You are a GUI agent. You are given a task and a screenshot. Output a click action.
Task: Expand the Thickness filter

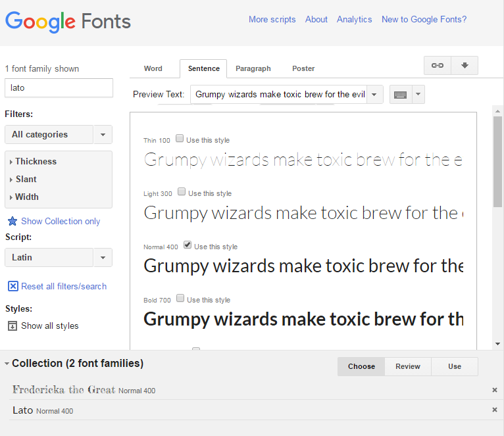point(34,161)
